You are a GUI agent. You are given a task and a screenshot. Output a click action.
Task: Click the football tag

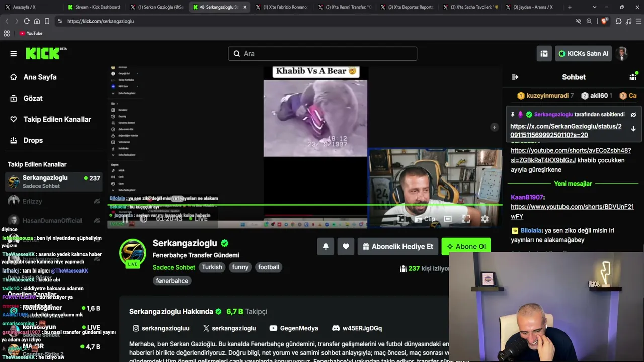pyautogui.click(x=268, y=267)
